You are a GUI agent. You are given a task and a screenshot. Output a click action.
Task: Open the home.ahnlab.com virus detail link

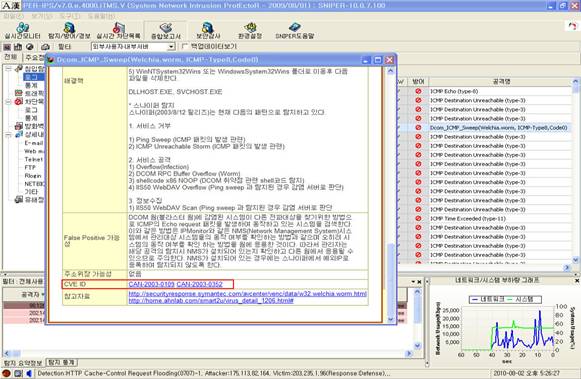pos(211,300)
